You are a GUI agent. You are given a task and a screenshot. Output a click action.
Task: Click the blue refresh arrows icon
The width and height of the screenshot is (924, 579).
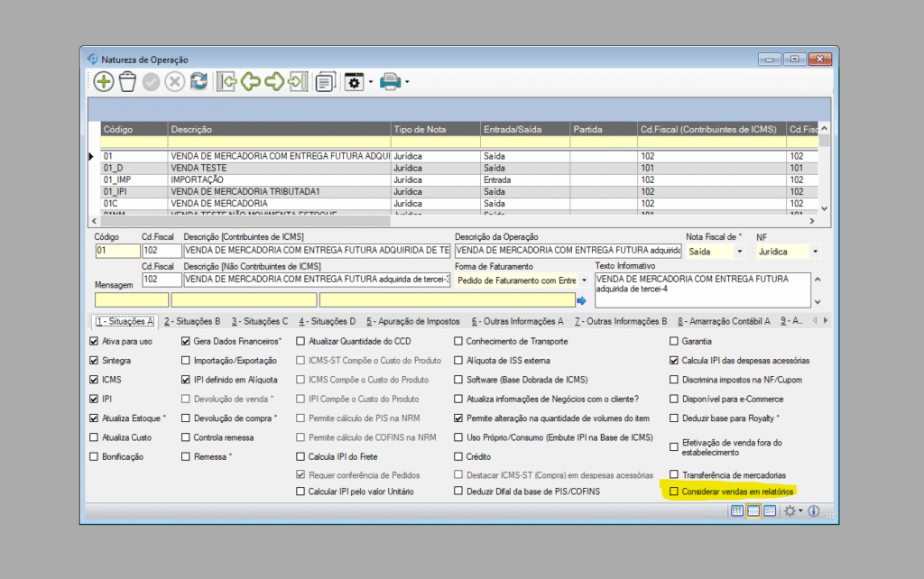199,82
